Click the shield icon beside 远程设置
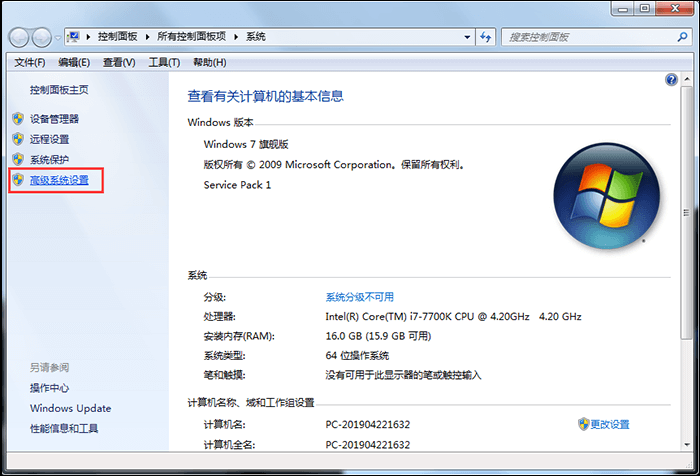 pos(18,139)
